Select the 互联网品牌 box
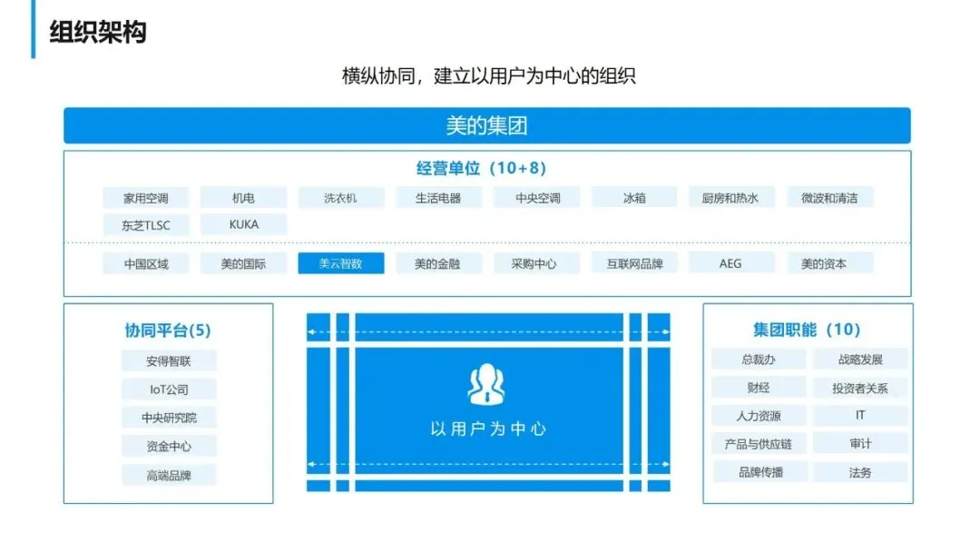The width and height of the screenshot is (980, 552). tap(633, 263)
